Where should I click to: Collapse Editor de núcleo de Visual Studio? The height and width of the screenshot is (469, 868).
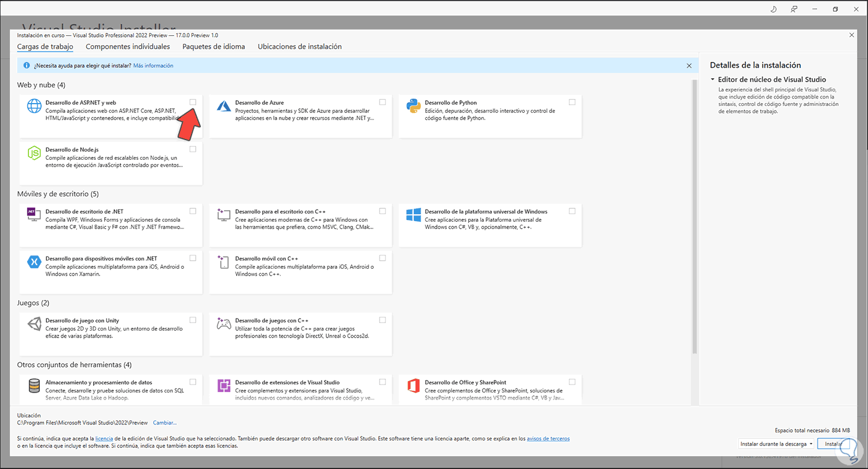click(x=712, y=79)
